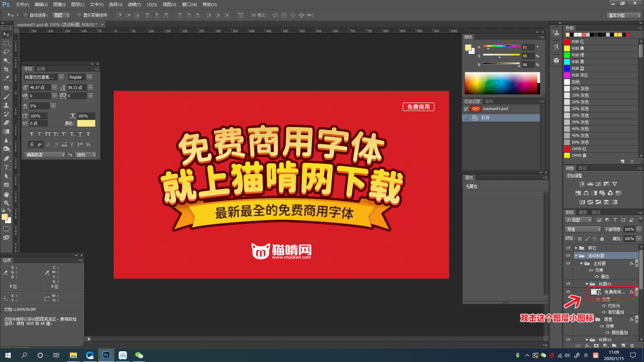This screenshot has width=644, height=362.
Task: Open the font family dropdown
Action: click(61, 77)
